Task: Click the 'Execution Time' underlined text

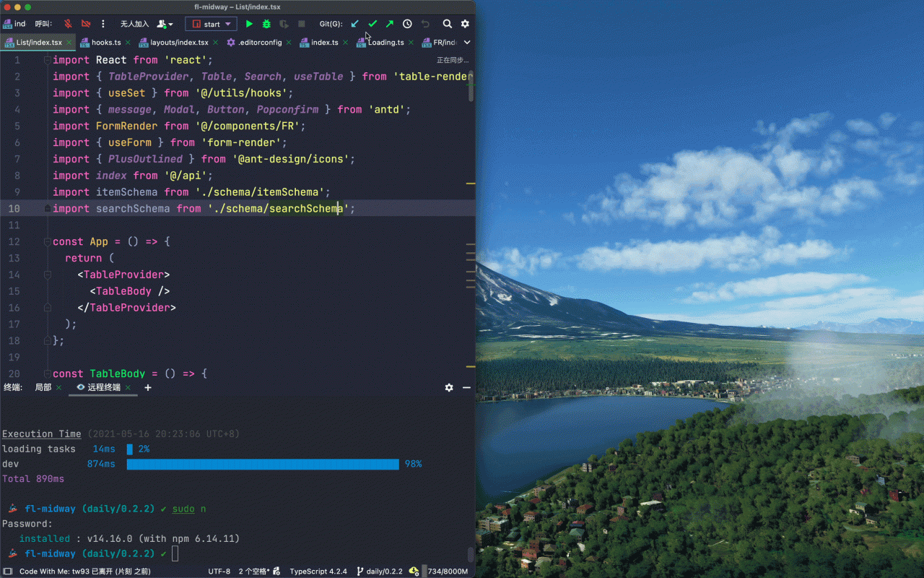Action: pyautogui.click(x=41, y=433)
